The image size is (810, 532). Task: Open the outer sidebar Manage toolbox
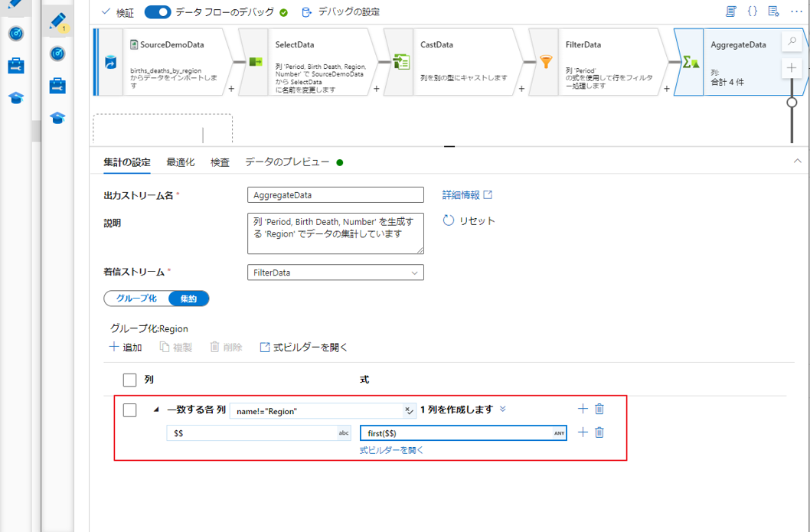tap(16, 66)
